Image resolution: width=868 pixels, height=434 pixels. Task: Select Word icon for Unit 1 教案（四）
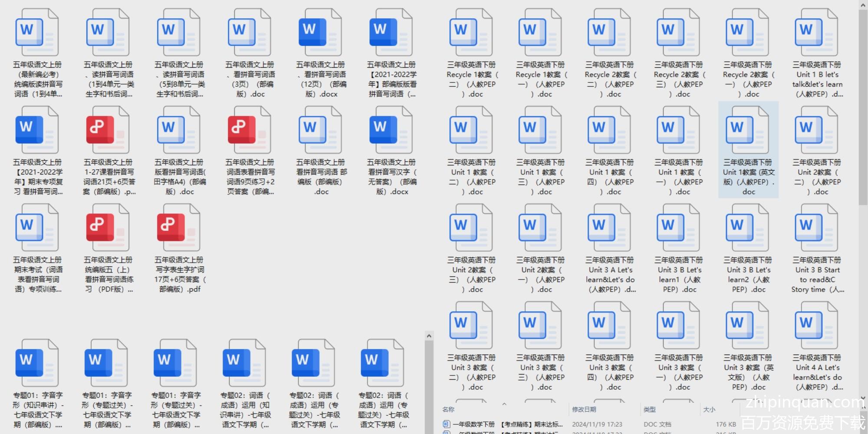[x=609, y=131]
